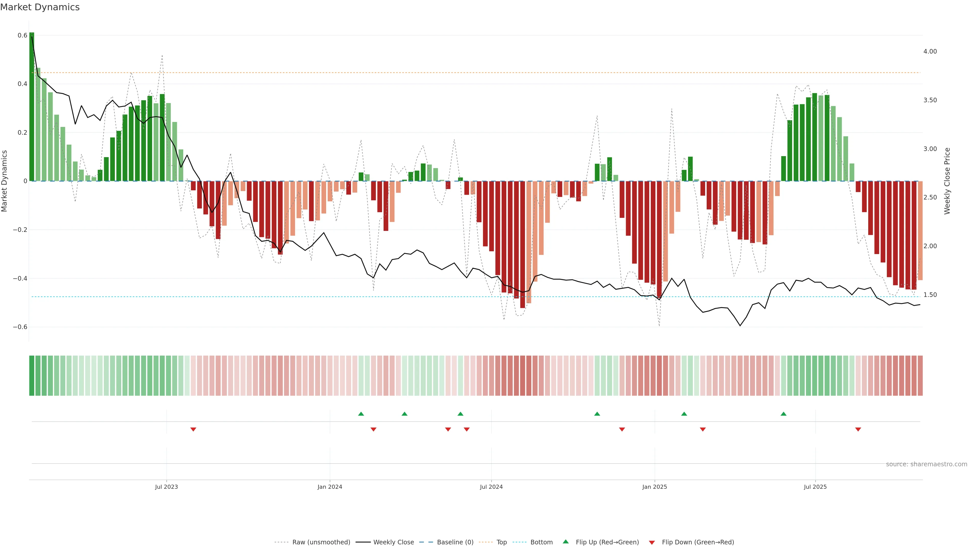Hide the Bottom legend series

pyautogui.click(x=541, y=542)
